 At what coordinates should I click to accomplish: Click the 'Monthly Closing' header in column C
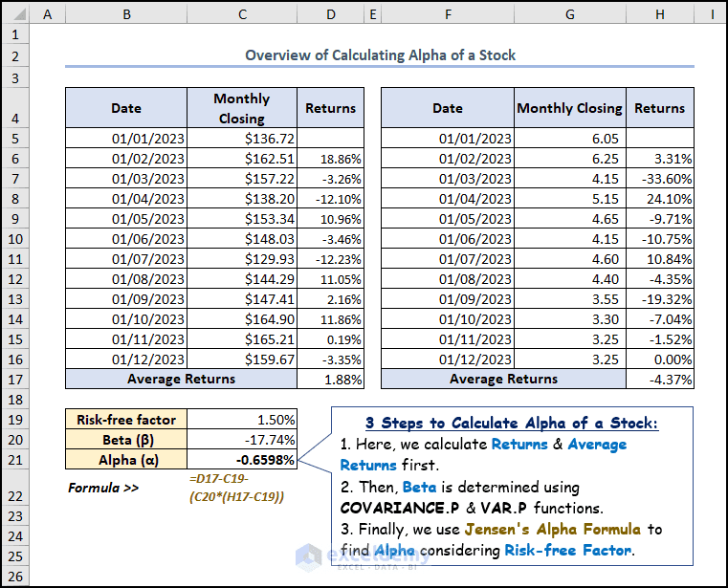(x=242, y=108)
